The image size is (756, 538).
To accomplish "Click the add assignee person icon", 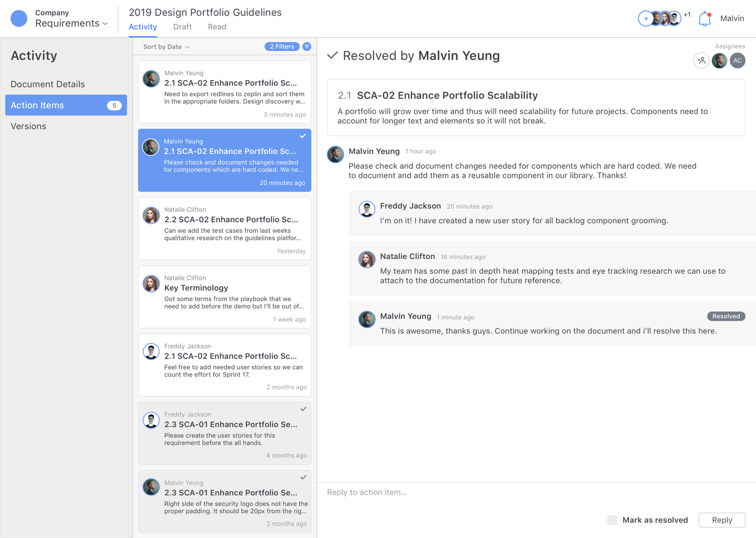I will 701,61.
